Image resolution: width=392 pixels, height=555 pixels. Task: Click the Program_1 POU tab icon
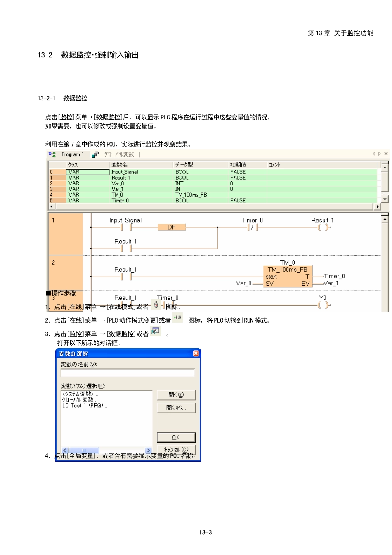click(x=52, y=154)
